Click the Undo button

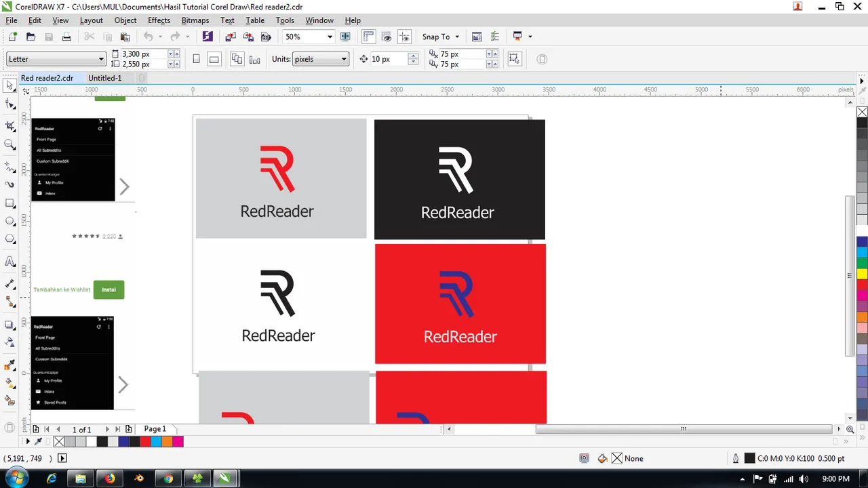[x=148, y=37]
